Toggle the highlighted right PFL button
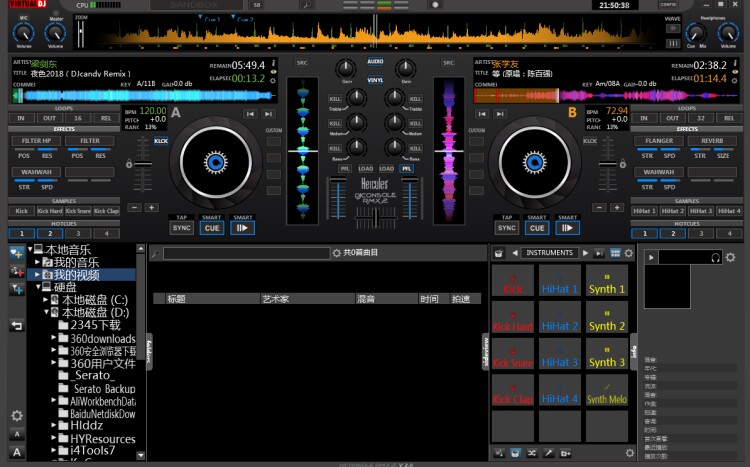The height and width of the screenshot is (467, 750). [407, 168]
